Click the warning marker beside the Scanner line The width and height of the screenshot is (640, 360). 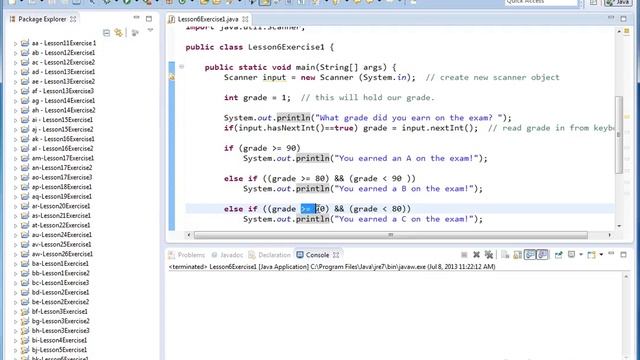172,77
